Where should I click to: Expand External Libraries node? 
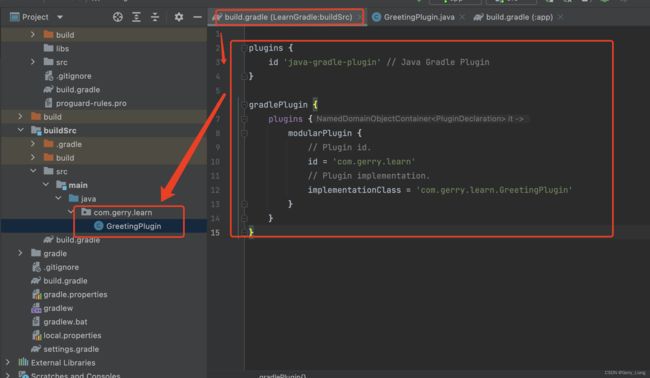[x=7, y=362]
